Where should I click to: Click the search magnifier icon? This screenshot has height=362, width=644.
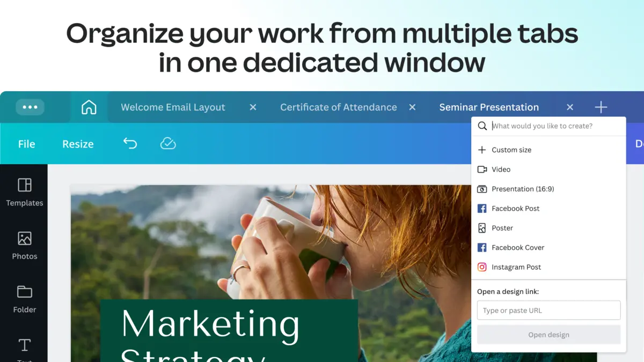pyautogui.click(x=482, y=126)
